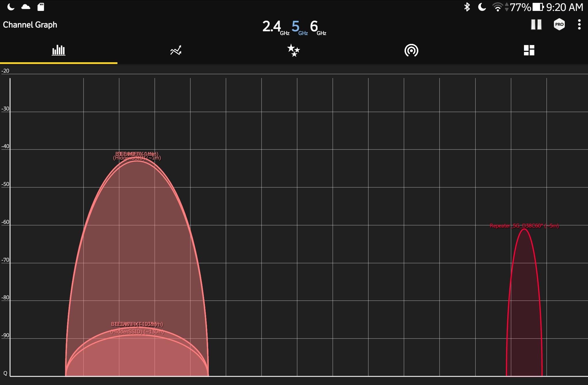
Task: Tap the Bluetooth status bar icon
Action: (x=467, y=7)
